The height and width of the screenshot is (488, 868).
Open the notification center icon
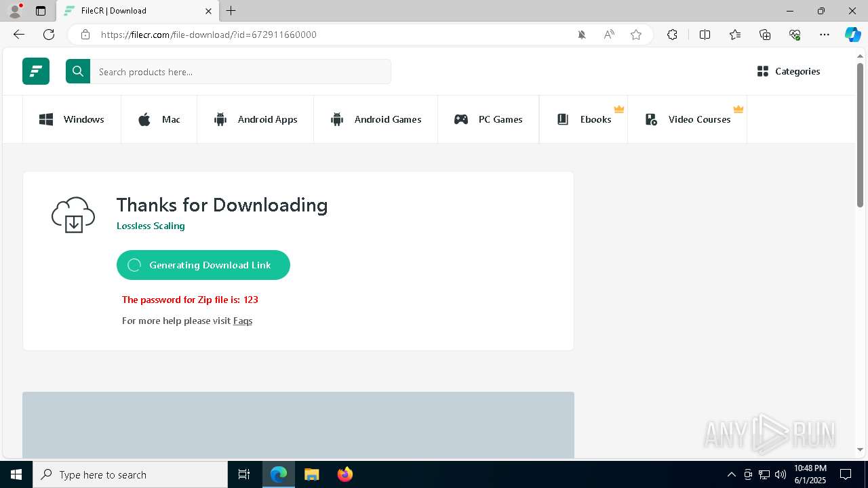coord(846,474)
